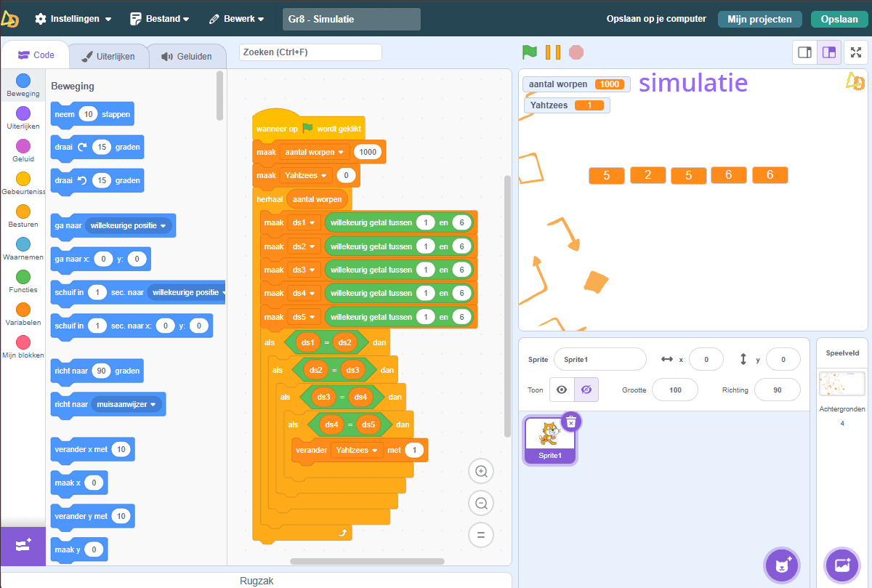The height and width of the screenshot is (588, 872).
Task: Open the Bewerk menu
Action: coord(236,19)
